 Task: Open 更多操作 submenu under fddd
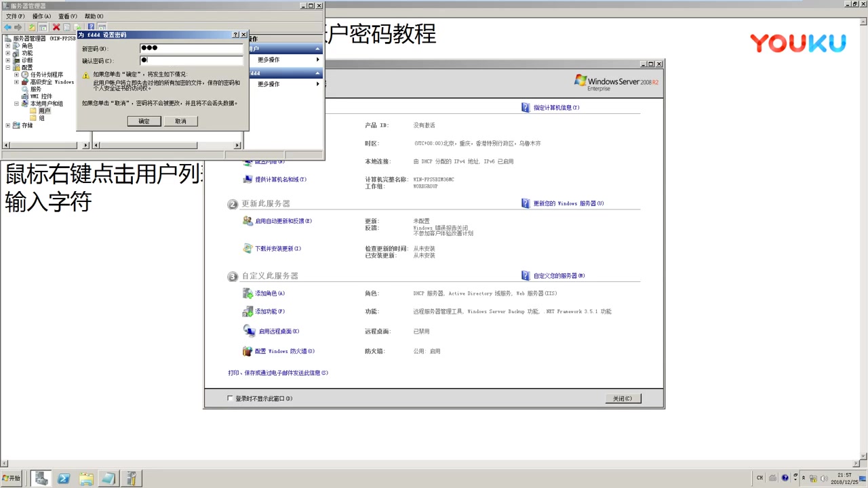pos(283,84)
